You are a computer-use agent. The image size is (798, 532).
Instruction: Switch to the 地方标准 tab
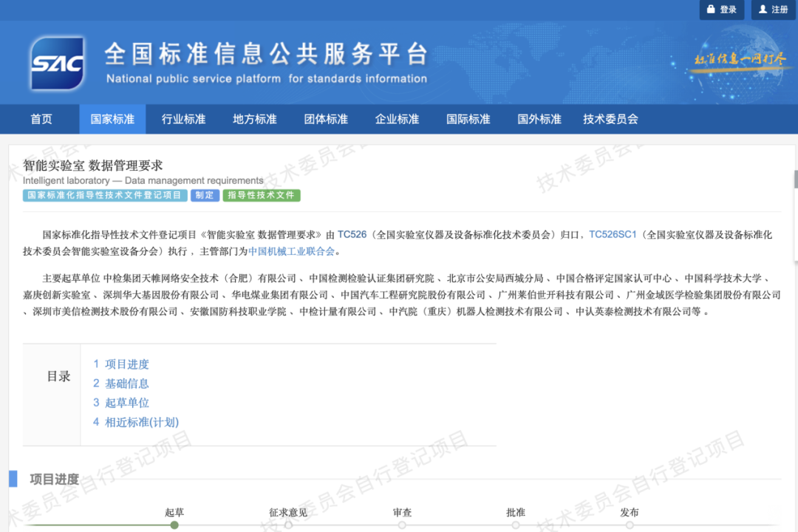(x=255, y=119)
